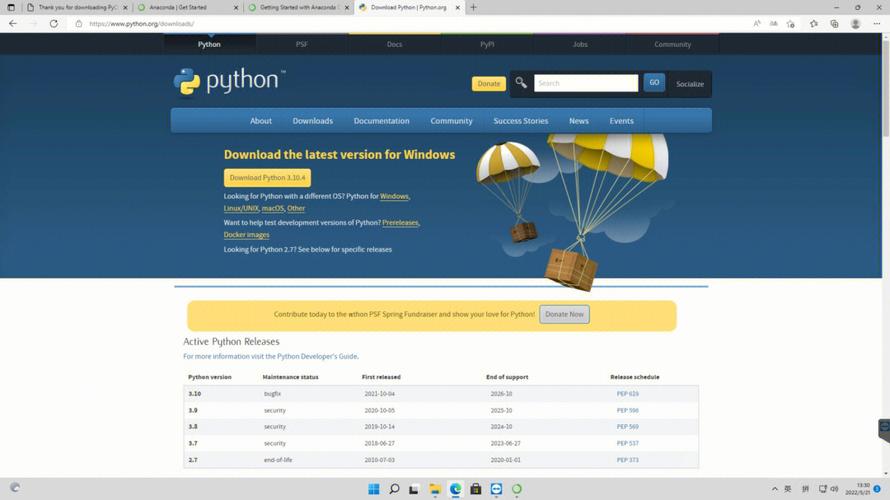
Task: Open the Prereleases link
Action: pos(400,222)
